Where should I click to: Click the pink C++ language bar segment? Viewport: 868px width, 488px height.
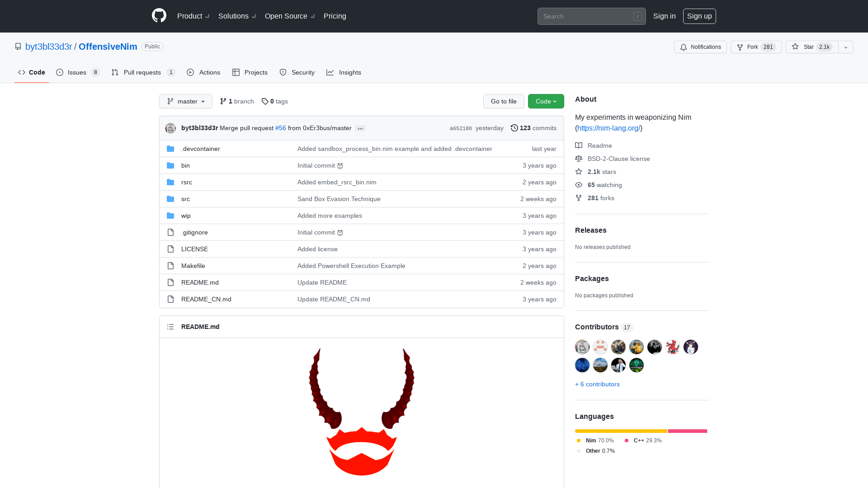coord(688,431)
